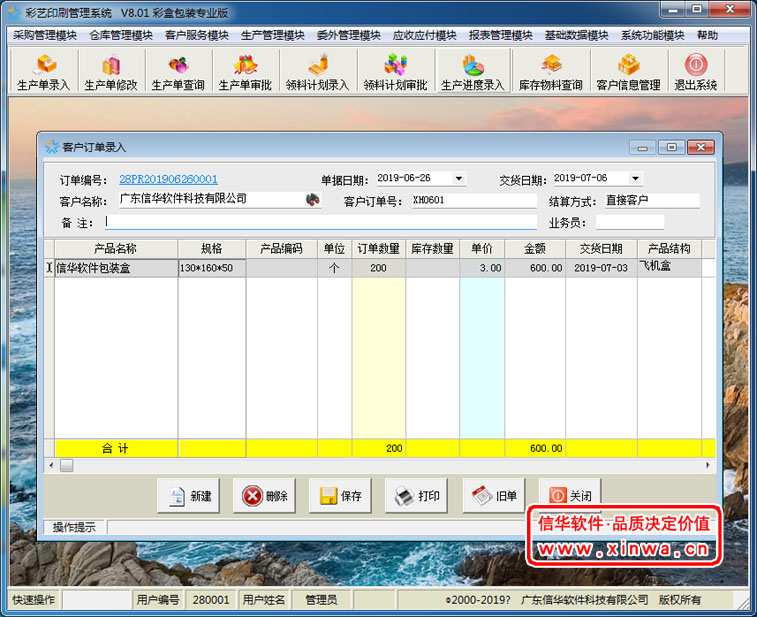The width and height of the screenshot is (757, 617).
Task: Click the 产品编码 column header
Action: coord(281,249)
